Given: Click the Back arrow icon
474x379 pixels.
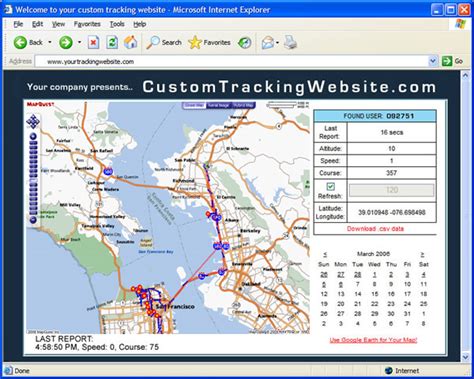Looking at the screenshot, I should [20, 43].
